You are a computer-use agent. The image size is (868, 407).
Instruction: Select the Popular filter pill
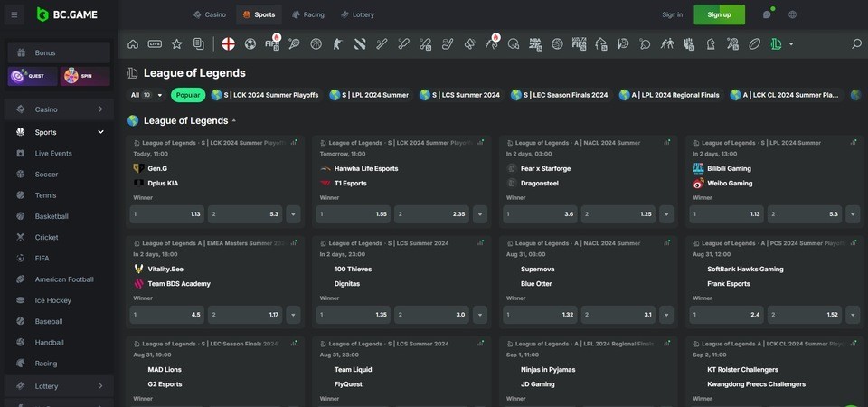pos(188,95)
